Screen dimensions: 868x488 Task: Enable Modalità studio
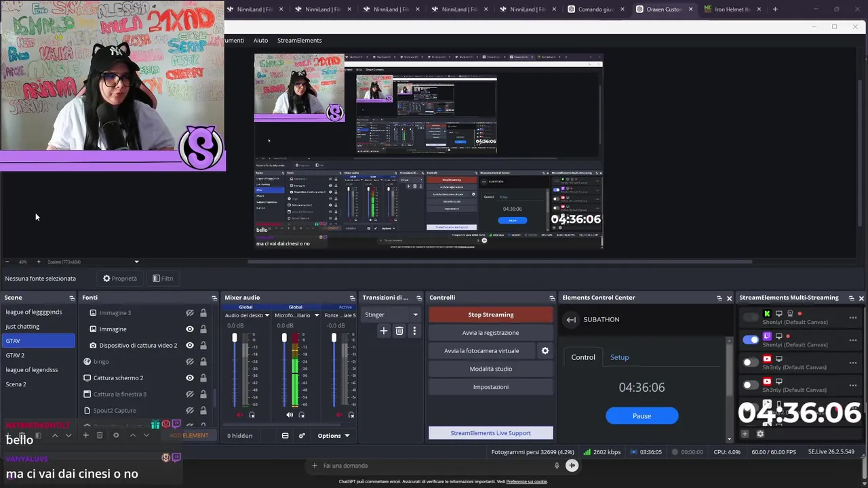point(491,369)
